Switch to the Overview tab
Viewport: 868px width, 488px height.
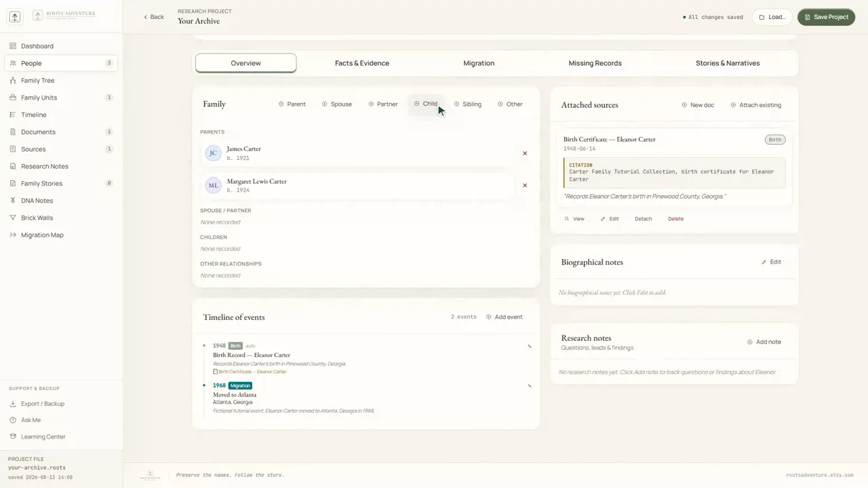click(245, 63)
